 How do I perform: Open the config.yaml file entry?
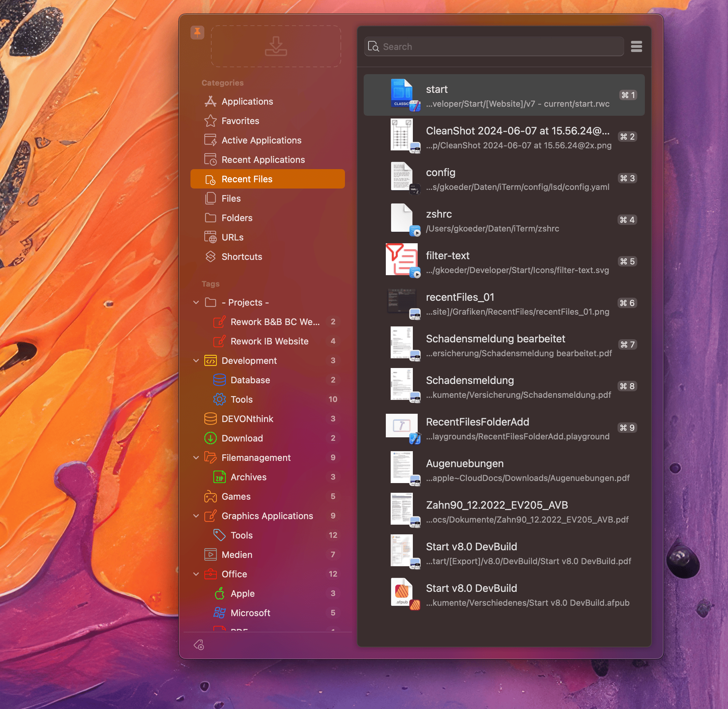[x=504, y=178]
